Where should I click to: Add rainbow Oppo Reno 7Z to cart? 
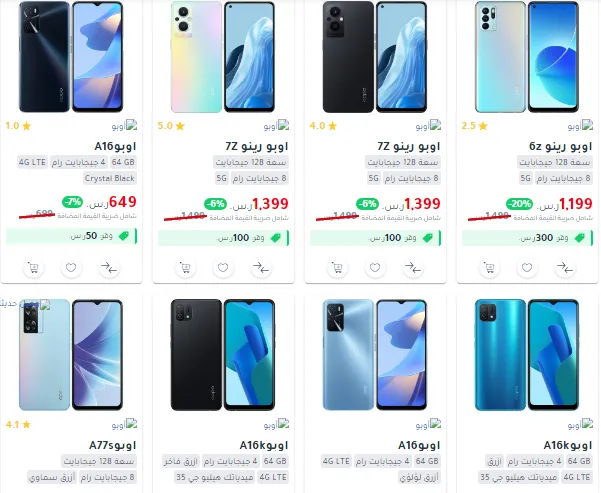(185, 268)
